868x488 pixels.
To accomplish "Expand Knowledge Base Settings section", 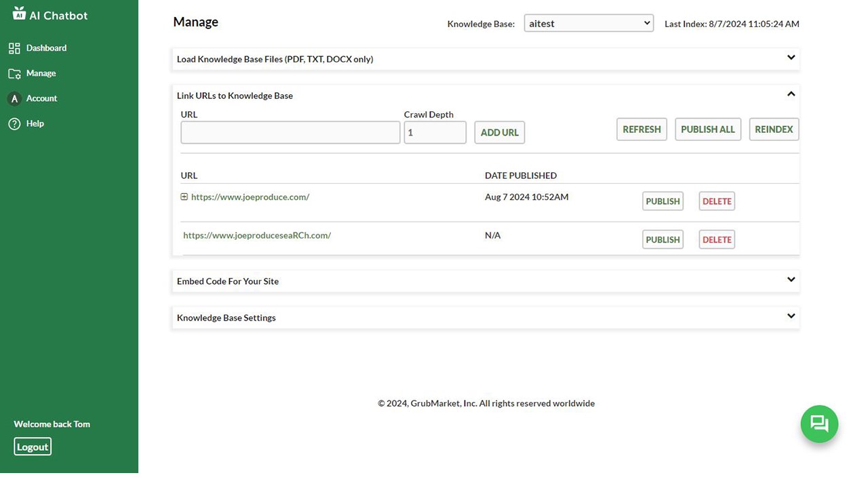I will click(x=791, y=316).
